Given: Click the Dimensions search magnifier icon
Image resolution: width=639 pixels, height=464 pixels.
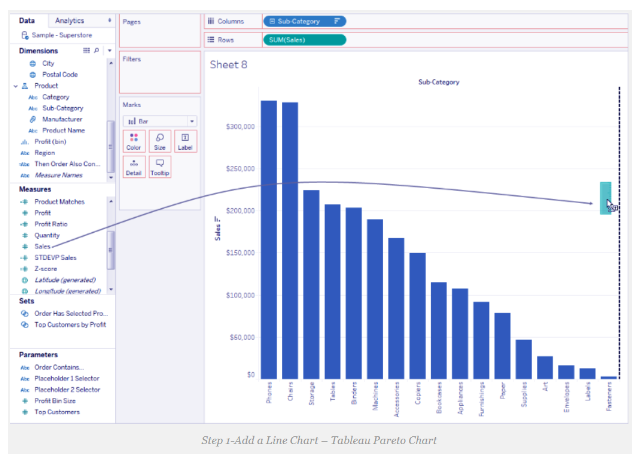Looking at the screenshot, I should [x=97, y=50].
